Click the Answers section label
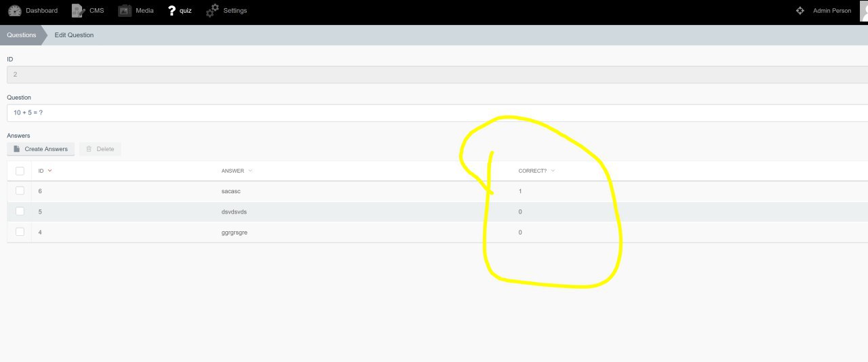 18,136
